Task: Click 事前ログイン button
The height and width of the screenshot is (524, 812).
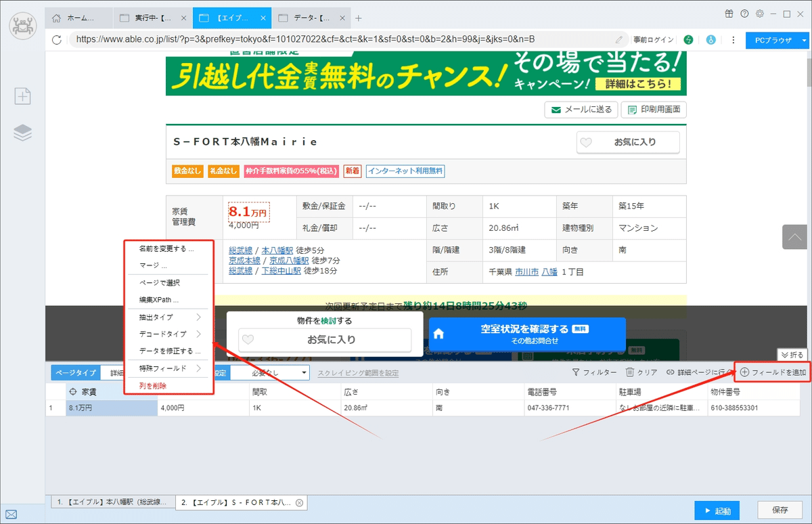Action: 653,40
